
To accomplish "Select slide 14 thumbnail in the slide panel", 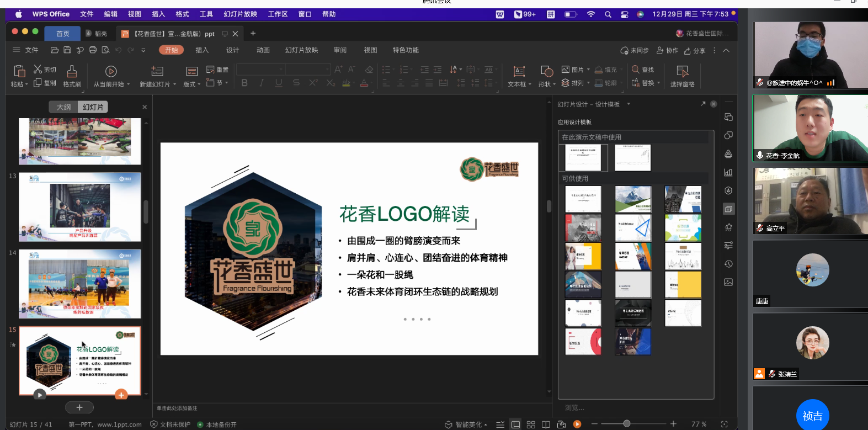I will pos(80,284).
